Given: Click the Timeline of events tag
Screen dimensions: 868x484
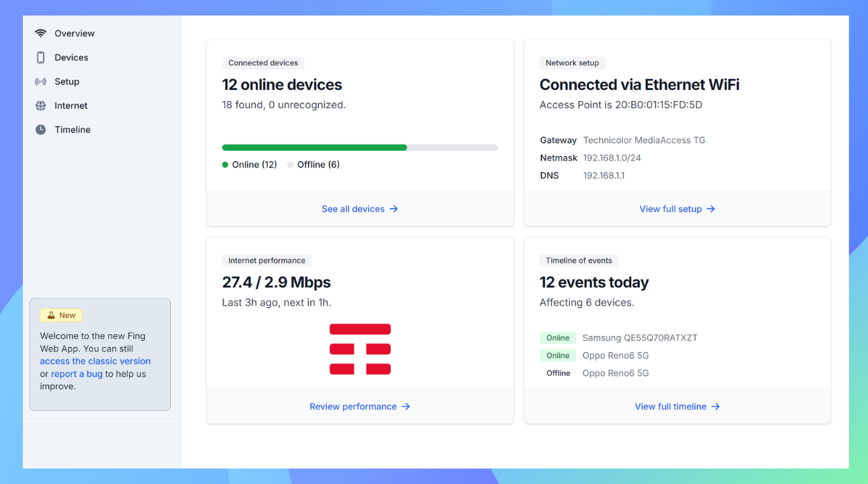Looking at the screenshot, I should click(579, 261).
